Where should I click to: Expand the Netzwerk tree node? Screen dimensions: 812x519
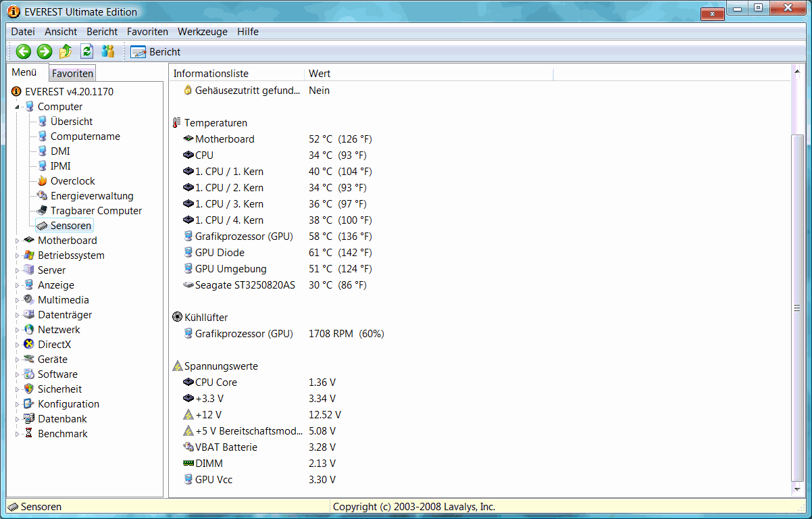(17, 330)
